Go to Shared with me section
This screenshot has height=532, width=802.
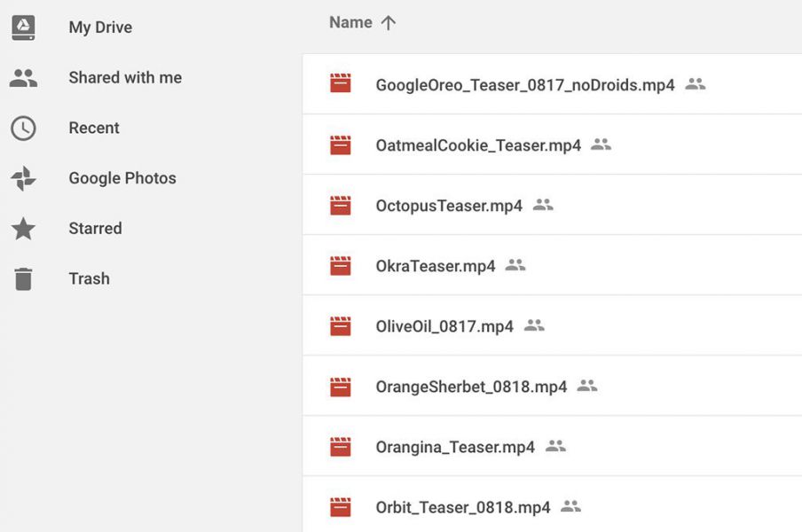125,78
